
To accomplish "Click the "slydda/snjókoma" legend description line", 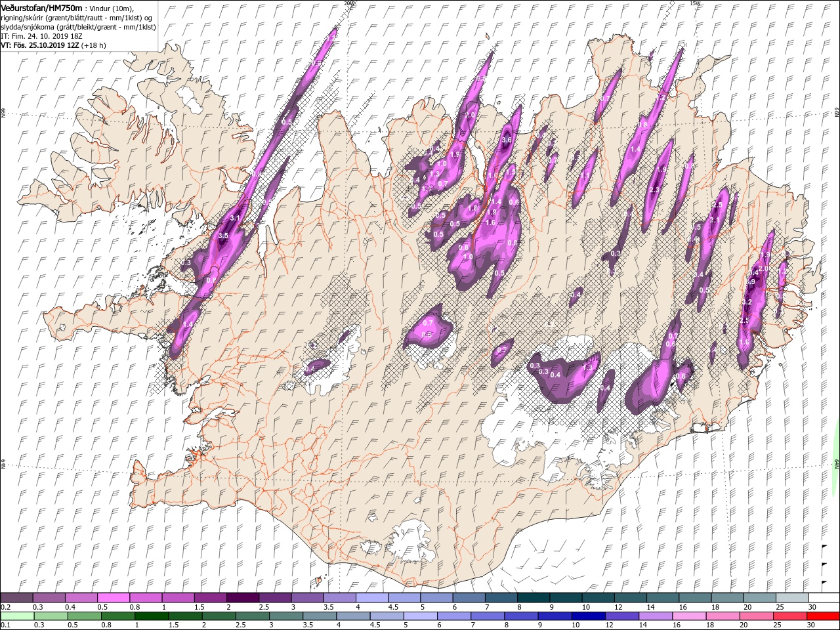I will (78, 27).
